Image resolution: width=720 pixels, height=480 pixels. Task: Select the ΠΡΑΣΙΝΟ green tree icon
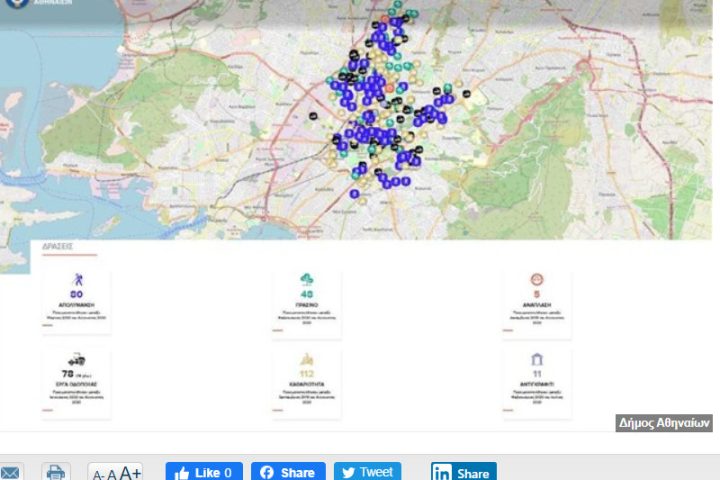[306, 279]
